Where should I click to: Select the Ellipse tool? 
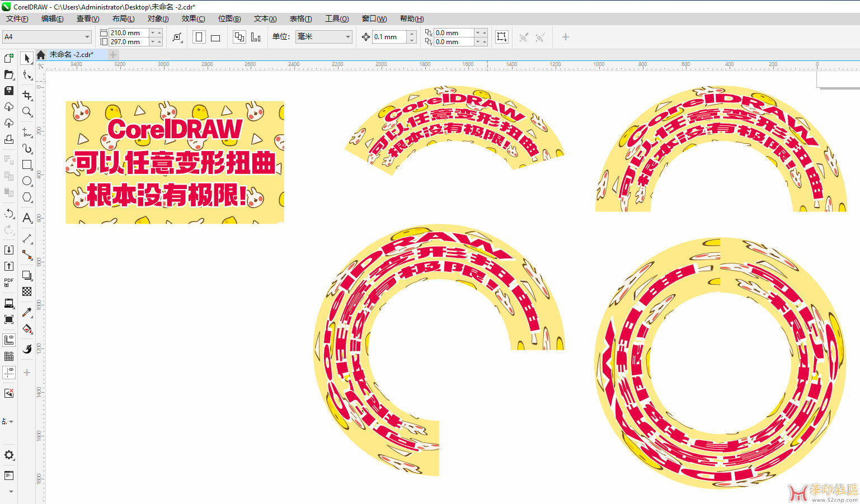pos(27,181)
